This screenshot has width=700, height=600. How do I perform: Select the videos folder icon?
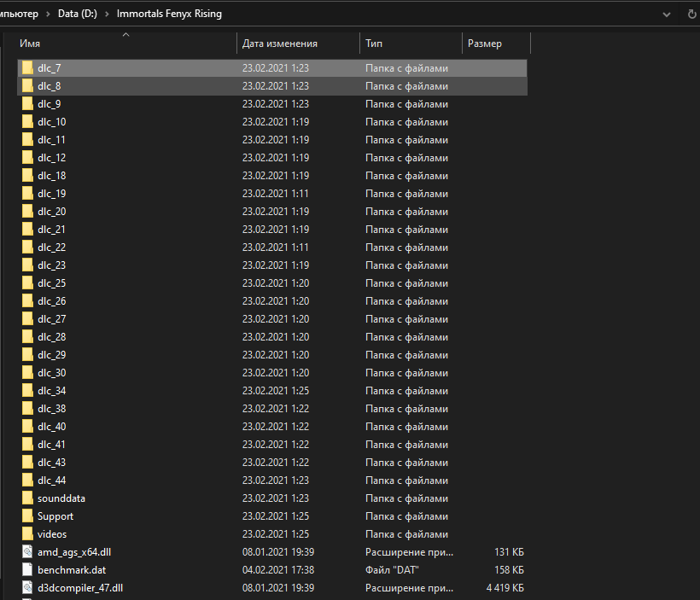point(27,534)
